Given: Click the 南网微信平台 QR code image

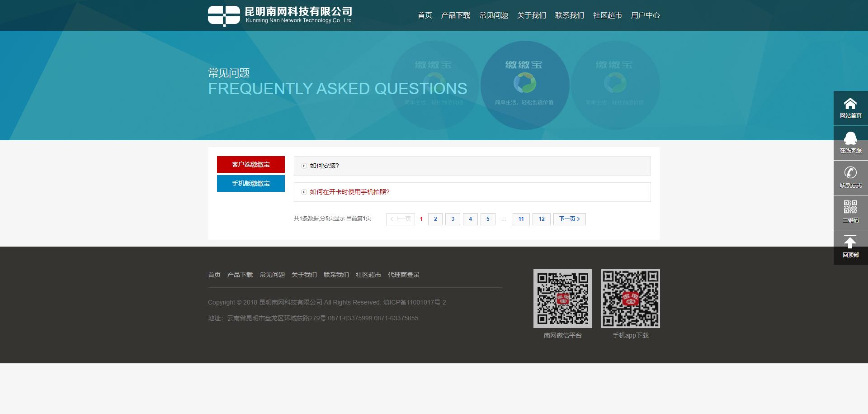Looking at the screenshot, I should [562, 299].
